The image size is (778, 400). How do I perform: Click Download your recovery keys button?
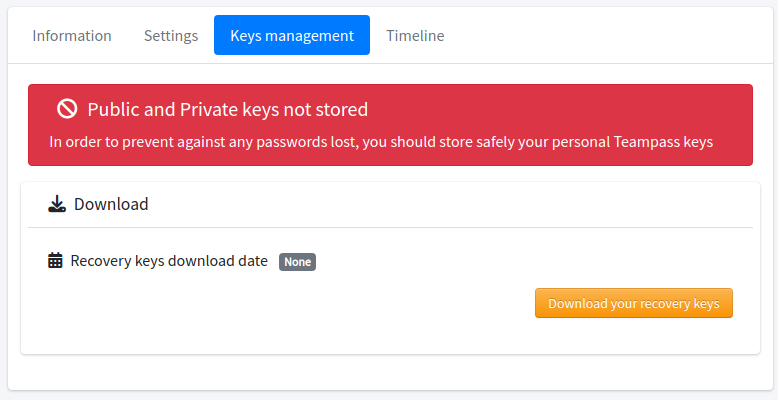click(x=634, y=303)
